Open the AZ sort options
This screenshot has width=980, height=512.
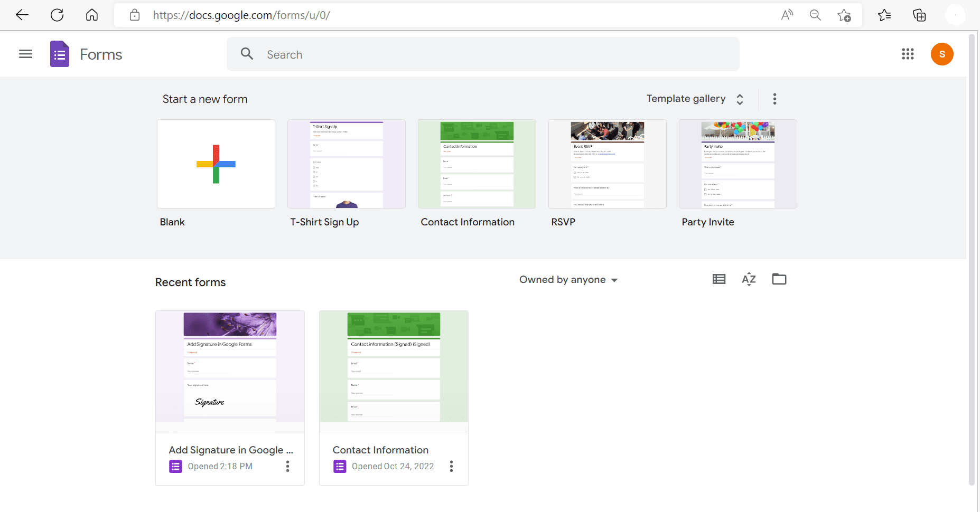[x=749, y=279]
